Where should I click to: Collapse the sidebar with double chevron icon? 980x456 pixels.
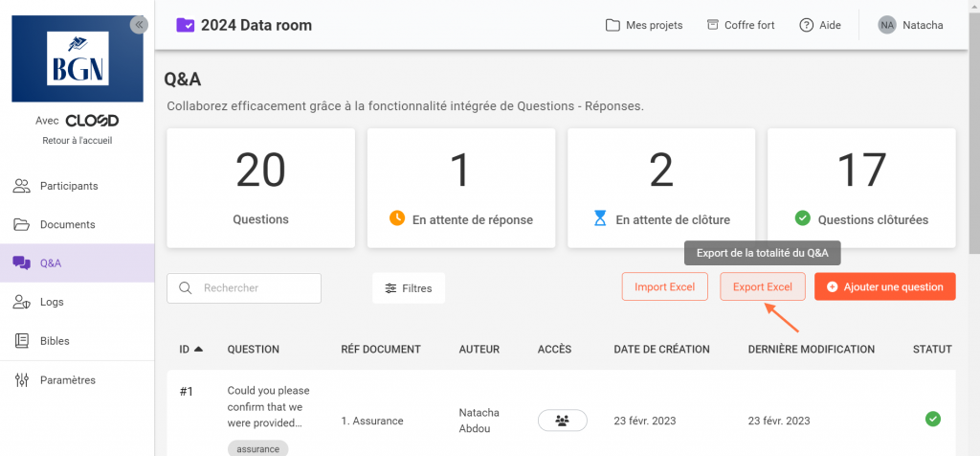tap(139, 25)
